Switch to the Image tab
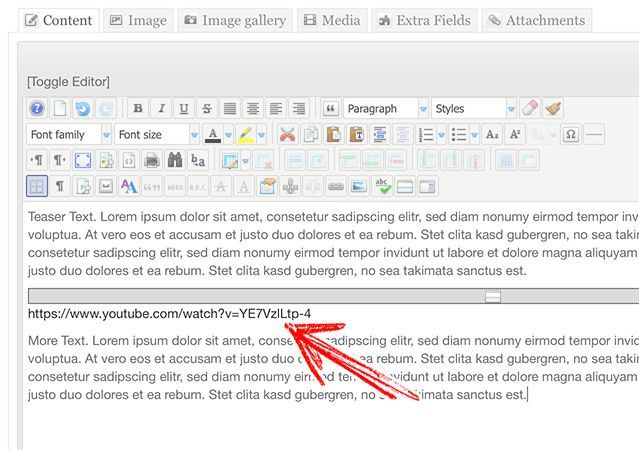 (x=139, y=20)
